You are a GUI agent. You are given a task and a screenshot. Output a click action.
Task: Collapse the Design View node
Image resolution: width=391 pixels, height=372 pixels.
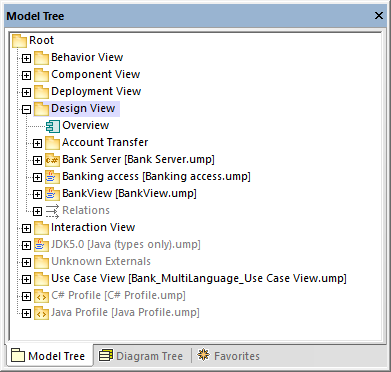tap(26, 110)
